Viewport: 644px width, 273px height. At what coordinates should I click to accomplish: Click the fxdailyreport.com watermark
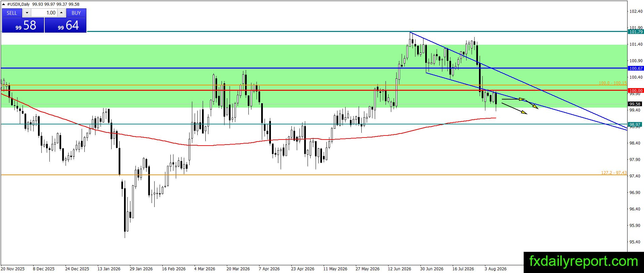click(583, 262)
